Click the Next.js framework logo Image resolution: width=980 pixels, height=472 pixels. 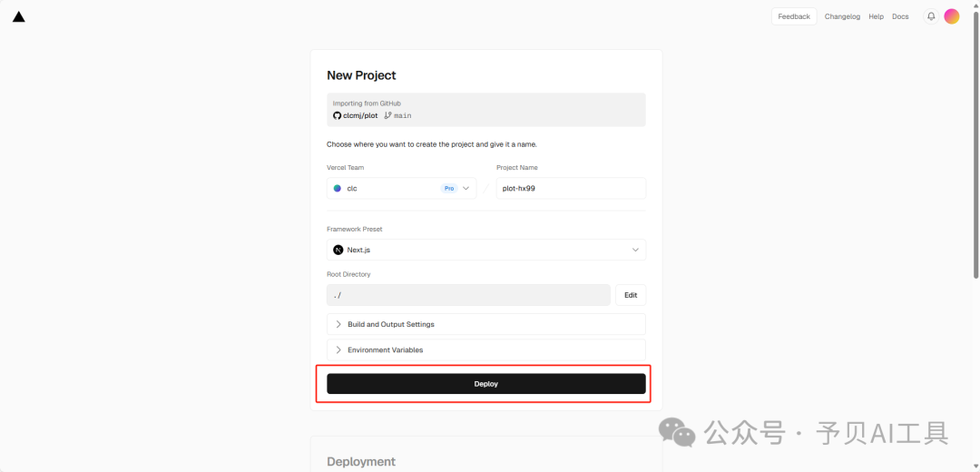click(x=338, y=250)
